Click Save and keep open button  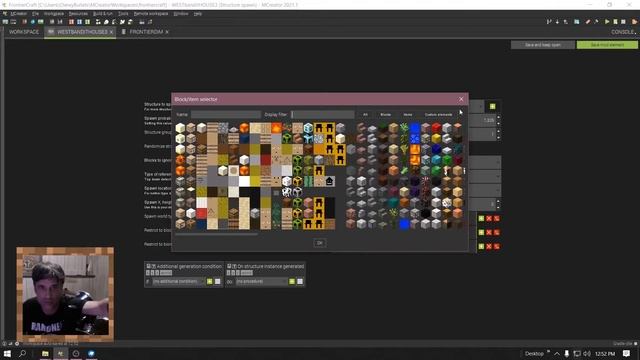click(542, 45)
